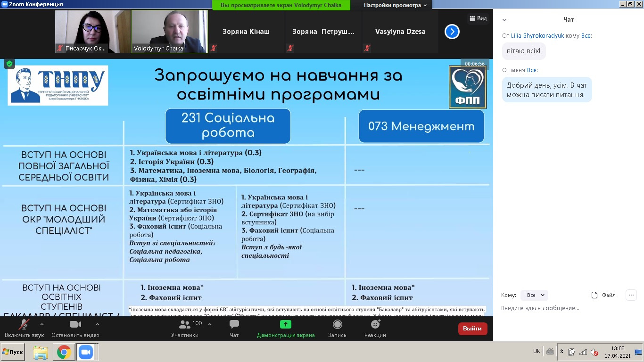Image resolution: width=644 pixels, height=362 pixels.
Task: Click the green shield encryption icon
Action: (9, 64)
